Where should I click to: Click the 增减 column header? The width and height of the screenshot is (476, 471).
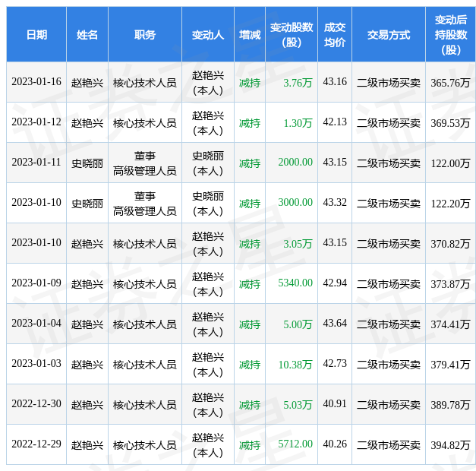click(250, 35)
